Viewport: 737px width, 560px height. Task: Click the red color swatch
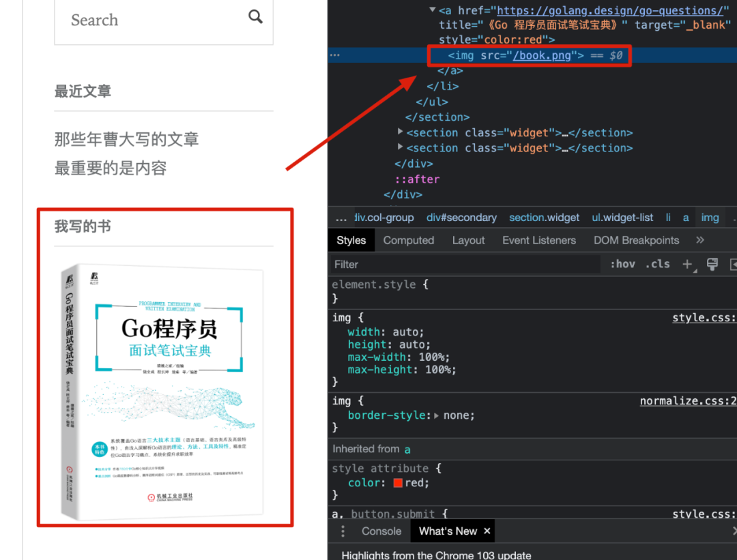pyautogui.click(x=398, y=483)
